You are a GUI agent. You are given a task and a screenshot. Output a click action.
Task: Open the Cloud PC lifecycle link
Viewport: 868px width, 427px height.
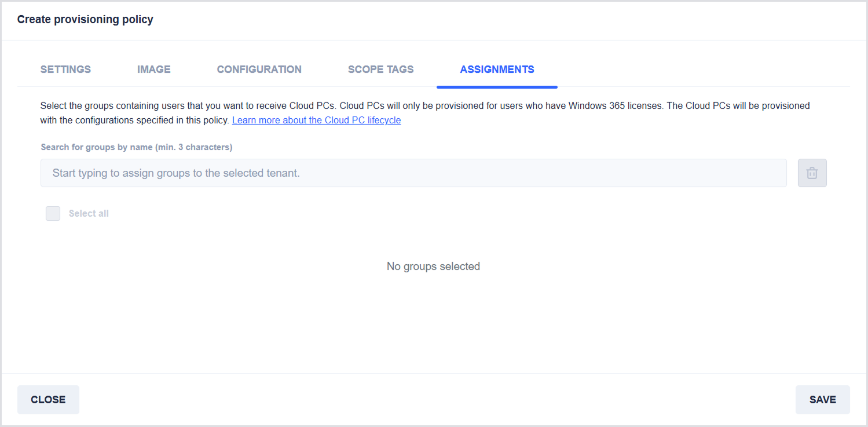(316, 121)
